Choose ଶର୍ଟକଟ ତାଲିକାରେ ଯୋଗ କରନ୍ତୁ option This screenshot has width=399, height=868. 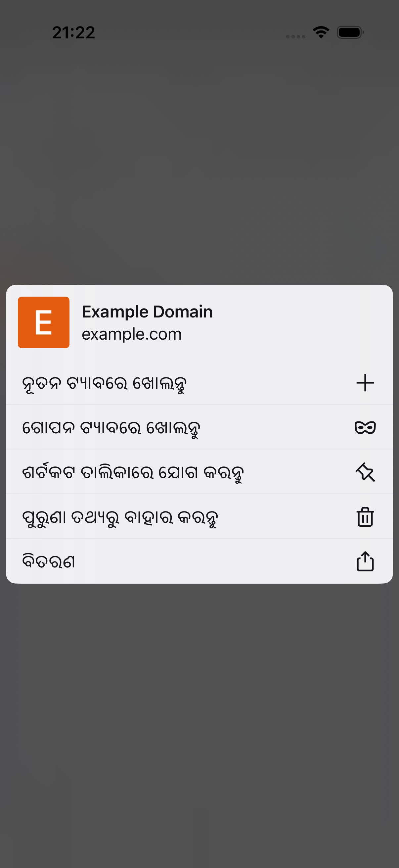(199, 472)
